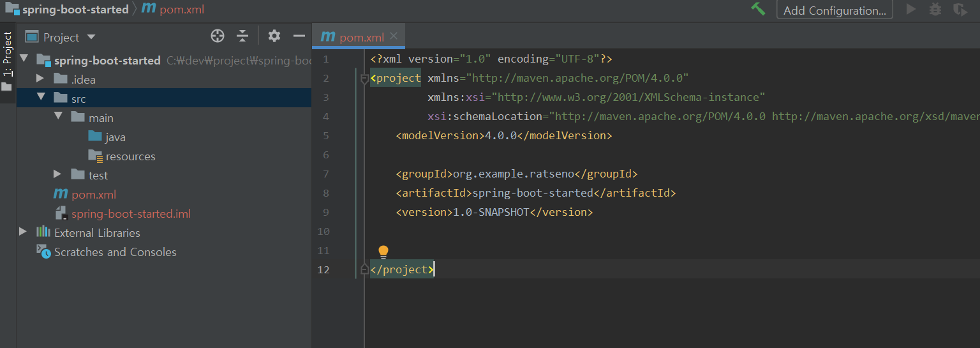980x348 pixels.
Task: Click the Run play icon in toolbar
Action: click(x=911, y=10)
